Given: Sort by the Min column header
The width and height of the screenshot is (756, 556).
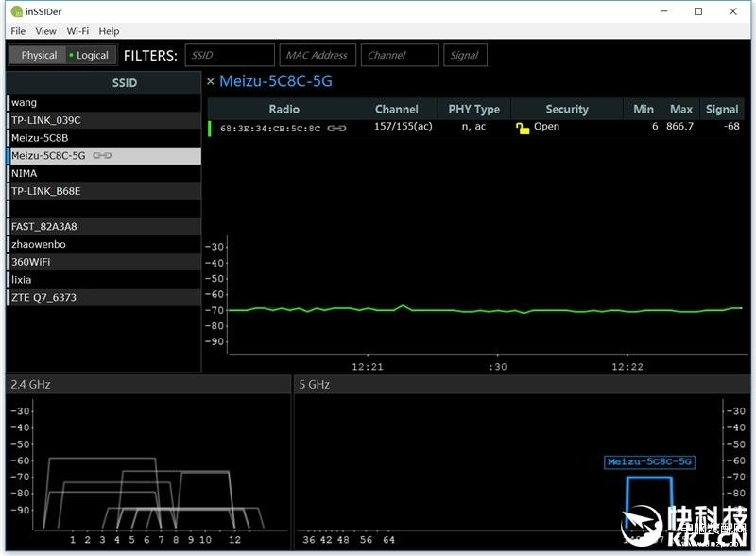Looking at the screenshot, I should pos(644,109).
